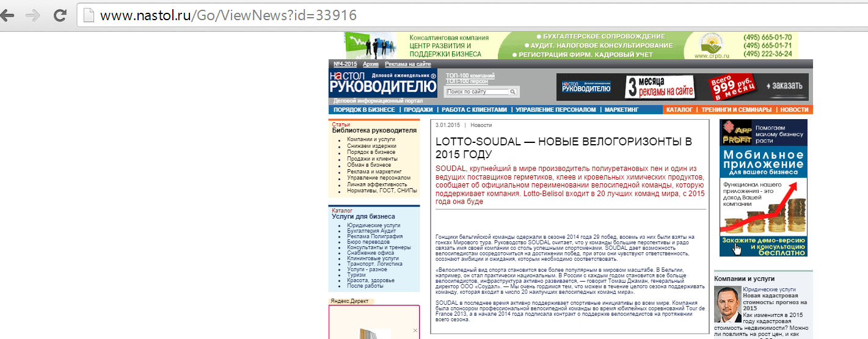This screenshot has width=868, height=339.
Task: Open the Новая кадастровая стоимость article link
Action: pos(775,302)
